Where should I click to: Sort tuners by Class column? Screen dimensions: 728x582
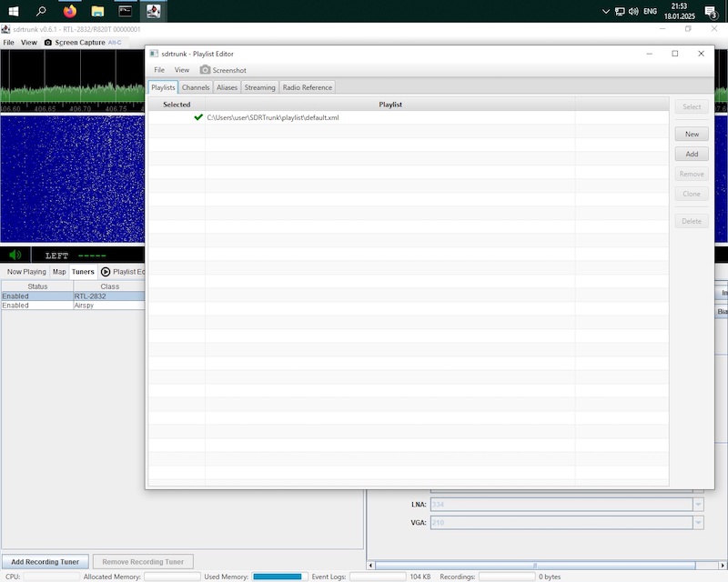(109, 286)
